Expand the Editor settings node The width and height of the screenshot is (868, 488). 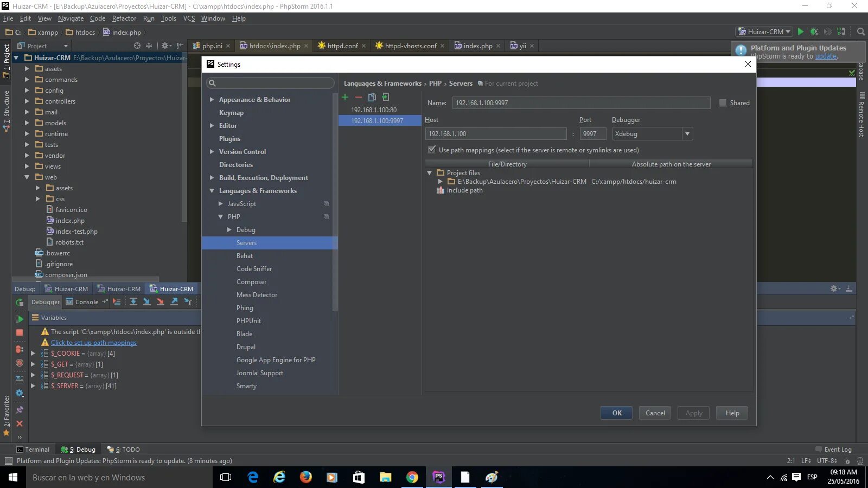pyautogui.click(x=212, y=126)
